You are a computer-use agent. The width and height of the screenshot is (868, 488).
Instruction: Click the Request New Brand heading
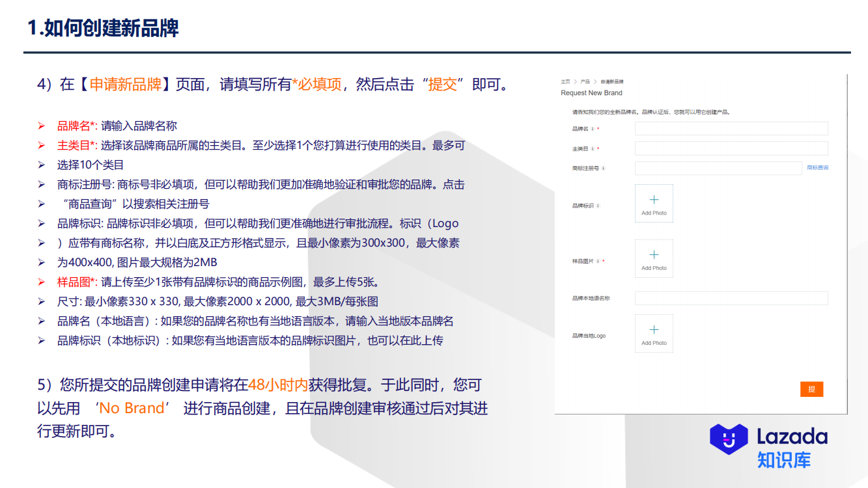click(x=591, y=93)
